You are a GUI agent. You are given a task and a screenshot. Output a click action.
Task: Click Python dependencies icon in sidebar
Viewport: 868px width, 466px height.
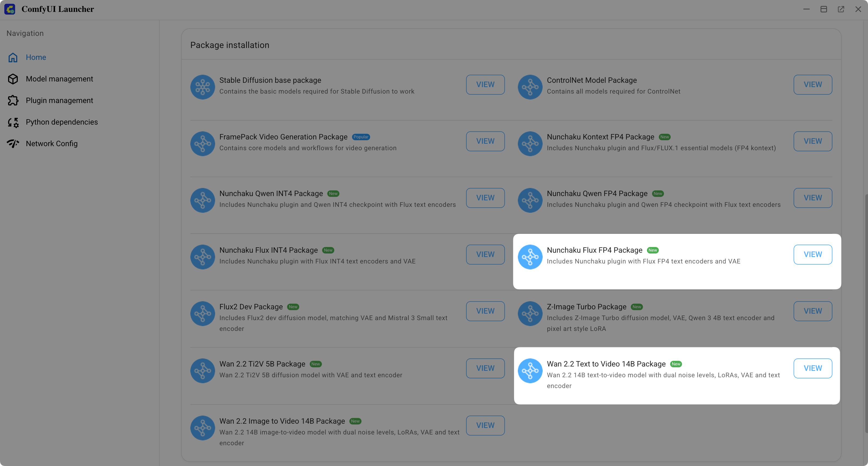[13, 122]
